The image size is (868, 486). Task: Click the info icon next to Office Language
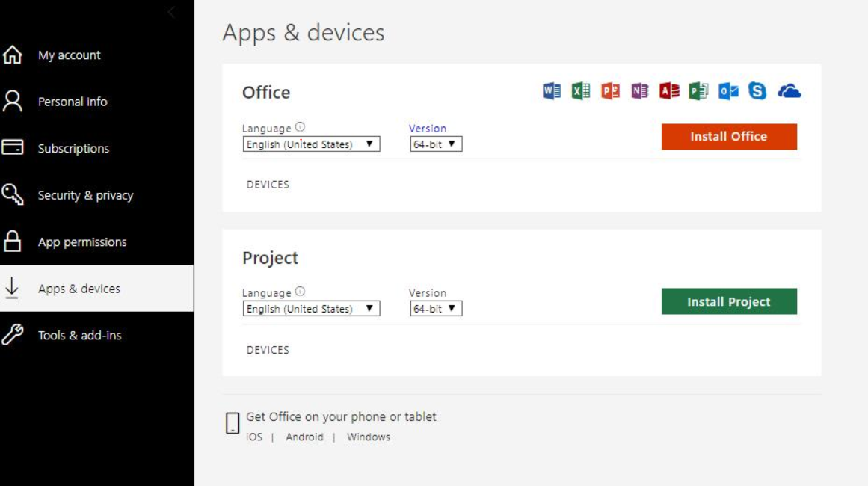pyautogui.click(x=300, y=127)
